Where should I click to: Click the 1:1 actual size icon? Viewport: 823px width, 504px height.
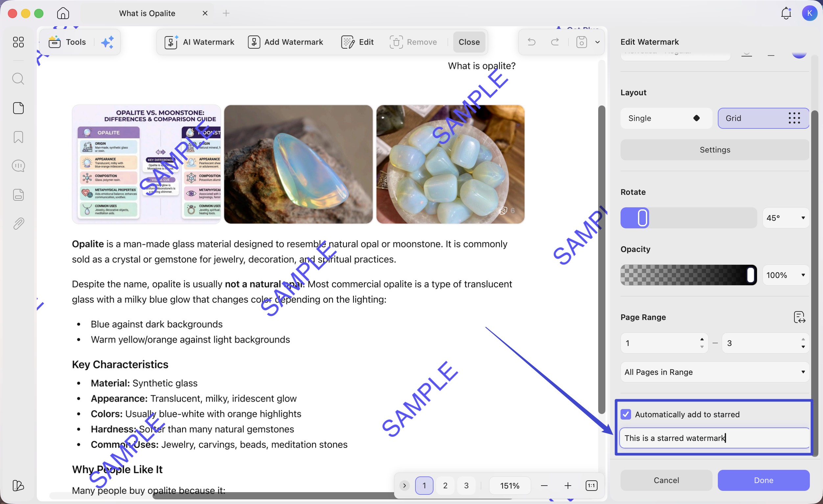[591, 486]
